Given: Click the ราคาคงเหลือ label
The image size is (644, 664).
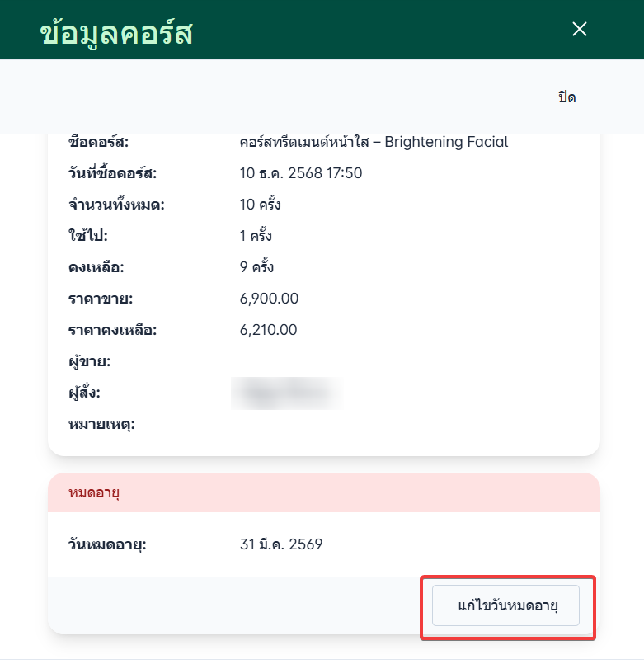Looking at the screenshot, I should tap(112, 330).
